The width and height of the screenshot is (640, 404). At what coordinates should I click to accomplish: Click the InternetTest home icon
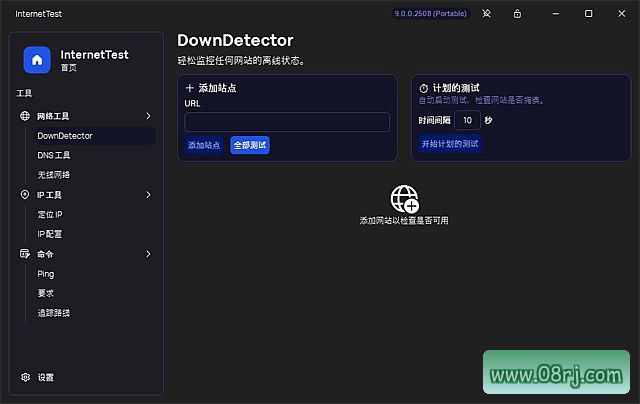(37, 60)
